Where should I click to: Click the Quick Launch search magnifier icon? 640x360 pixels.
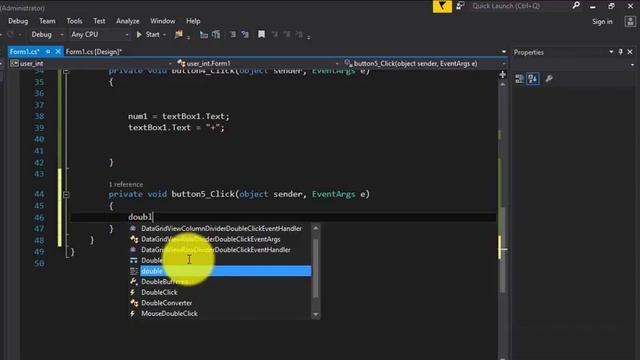[x=576, y=6]
